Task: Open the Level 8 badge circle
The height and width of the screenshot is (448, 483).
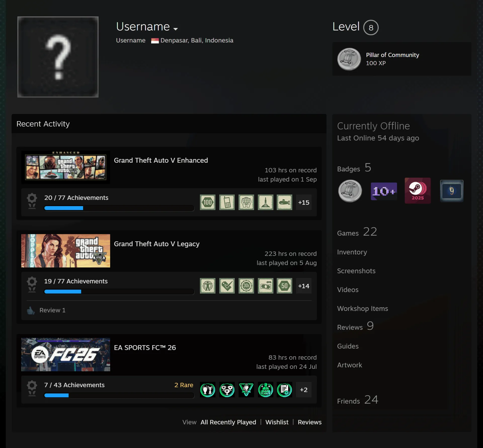Action: (x=371, y=27)
